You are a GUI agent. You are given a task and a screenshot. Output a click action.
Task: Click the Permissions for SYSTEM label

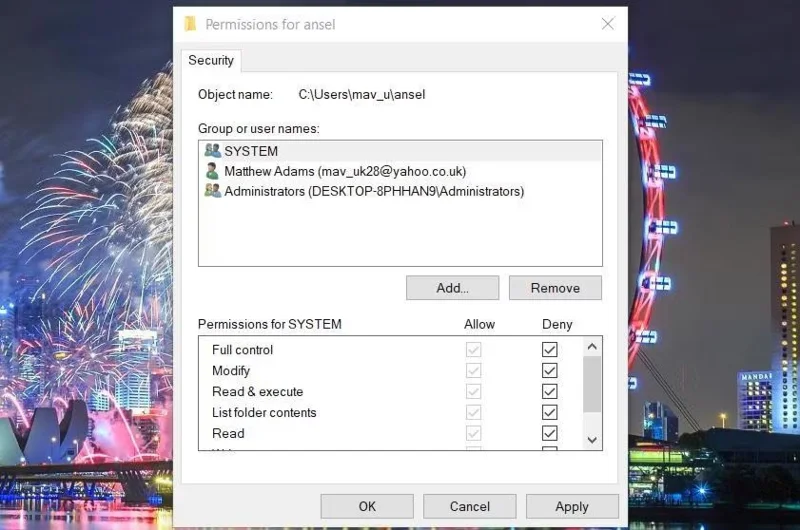point(269,324)
